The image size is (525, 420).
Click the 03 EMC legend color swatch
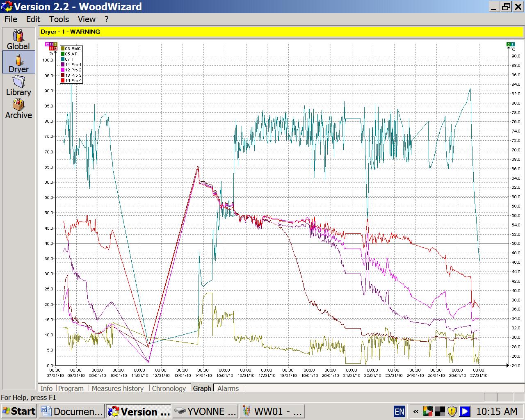[x=63, y=49]
